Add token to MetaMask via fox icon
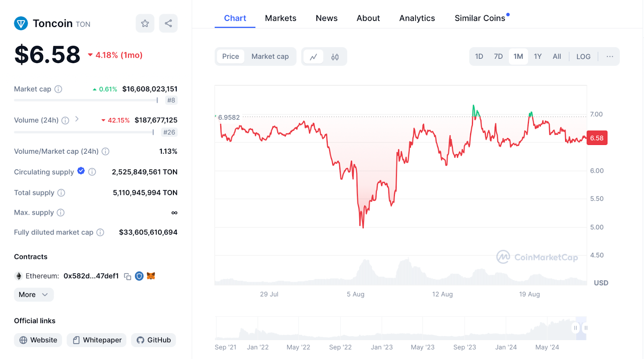The width and height of the screenshot is (644, 359). (151, 276)
